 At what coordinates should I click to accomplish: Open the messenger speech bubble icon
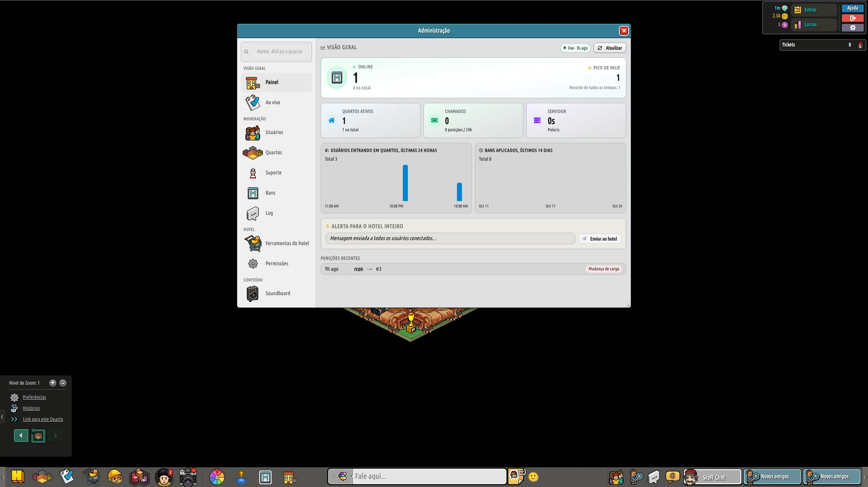[x=654, y=477]
